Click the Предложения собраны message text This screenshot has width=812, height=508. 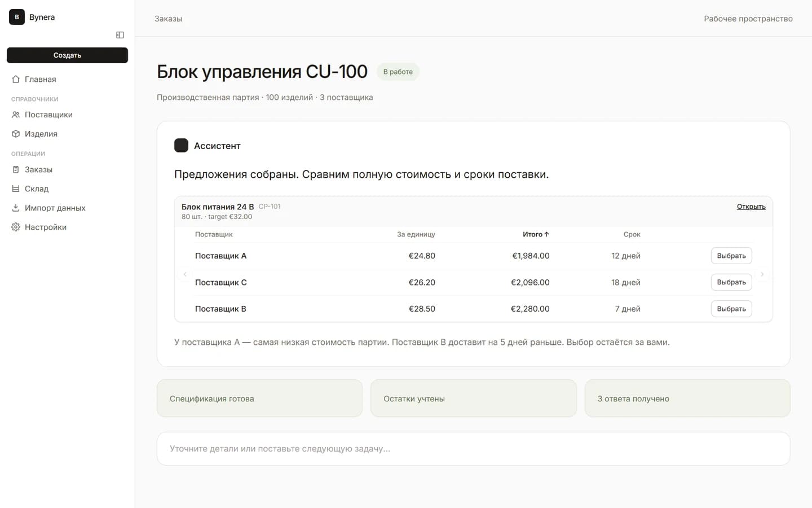(361, 174)
